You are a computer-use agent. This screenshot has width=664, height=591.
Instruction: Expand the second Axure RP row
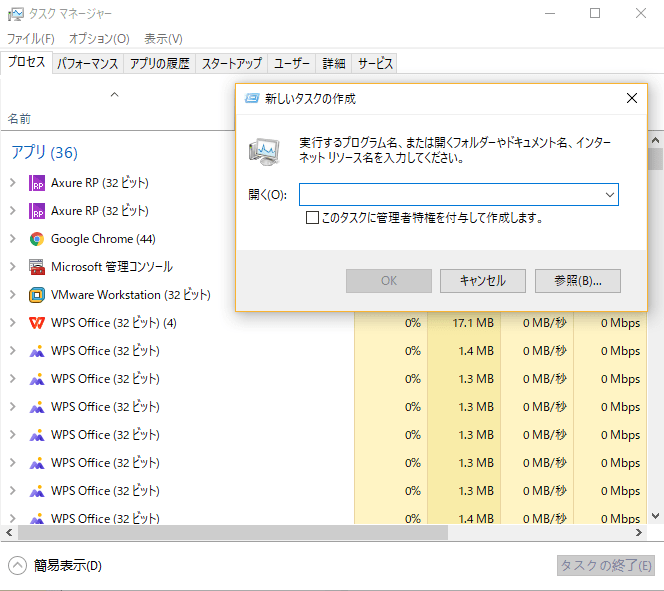click(13, 211)
